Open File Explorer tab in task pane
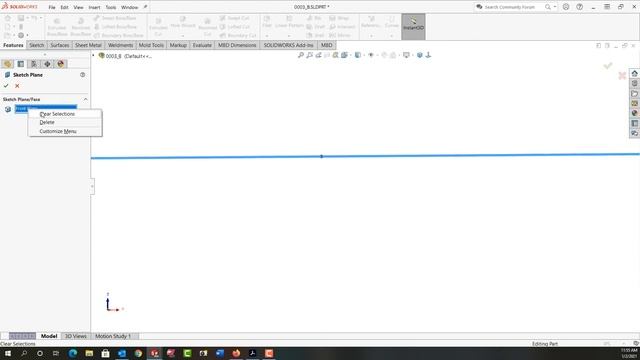The width and height of the screenshot is (640, 360). tap(634, 93)
